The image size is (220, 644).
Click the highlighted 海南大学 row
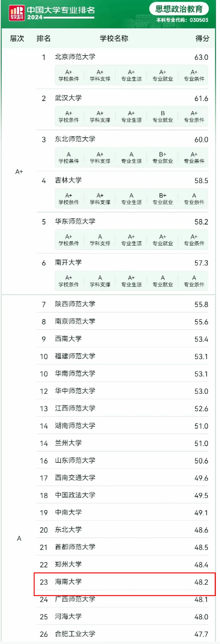[x=125, y=582]
